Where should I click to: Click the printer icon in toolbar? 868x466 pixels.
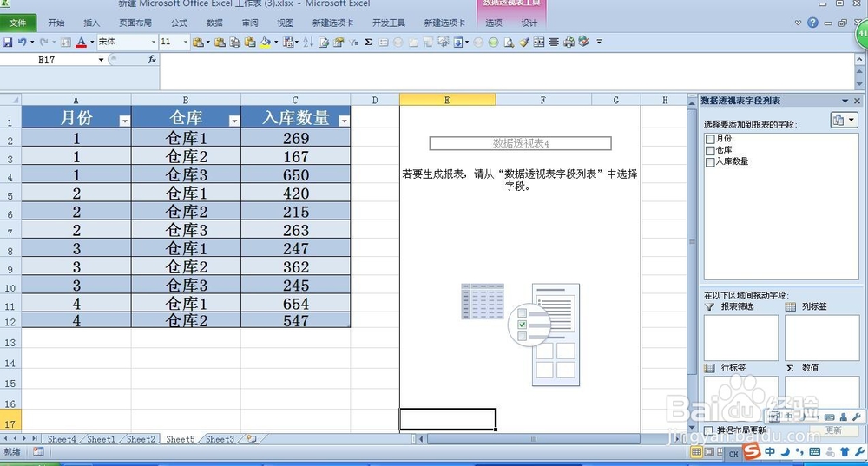[569, 42]
